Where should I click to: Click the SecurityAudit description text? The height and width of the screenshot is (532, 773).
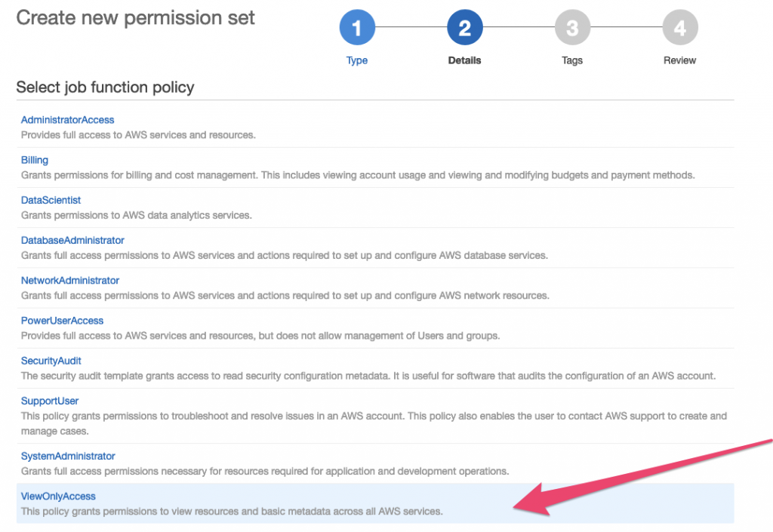tap(368, 376)
